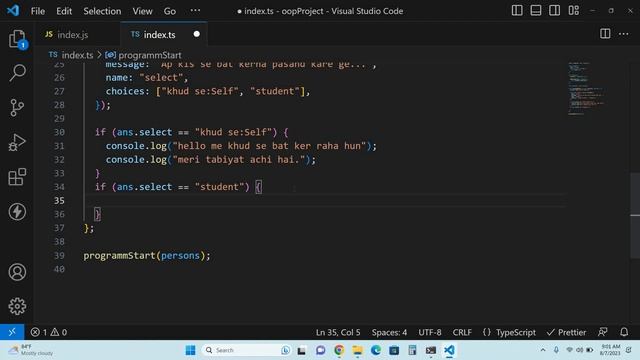Split the editor to the right
Screen dimensions: 640x360
tap(605, 34)
